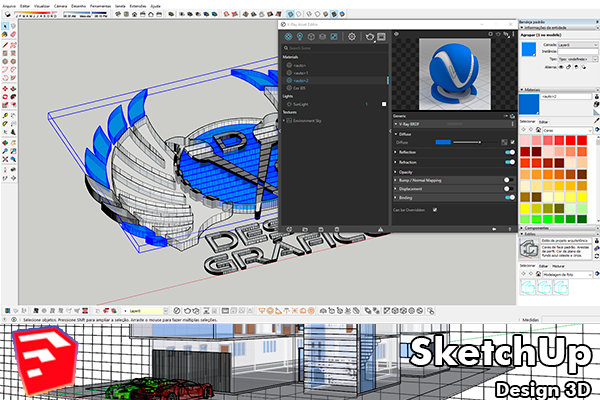The width and height of the screenshot is (600, 400).
Task: Click the Orbit tool in left toolbar
Action: pyautogui.click(x=5, y=142)
